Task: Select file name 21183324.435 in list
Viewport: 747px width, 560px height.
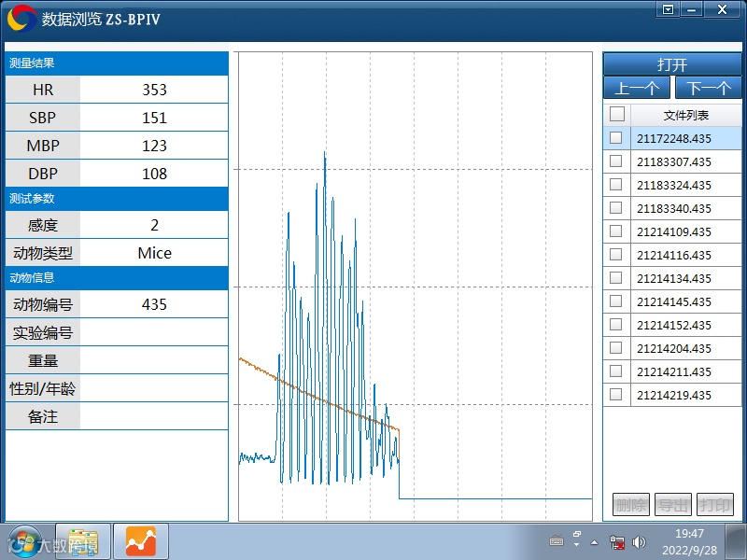Action: click(673, 185)
